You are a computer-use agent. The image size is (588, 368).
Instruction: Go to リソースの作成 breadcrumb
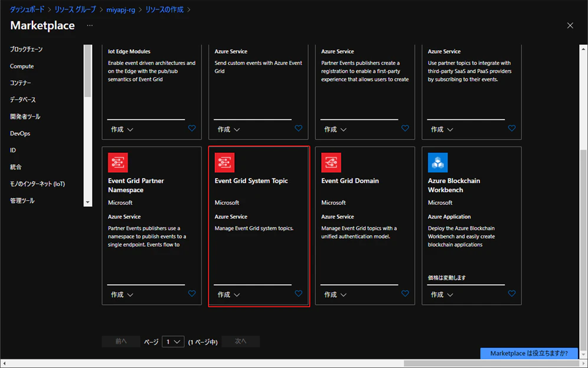point(165,9)
